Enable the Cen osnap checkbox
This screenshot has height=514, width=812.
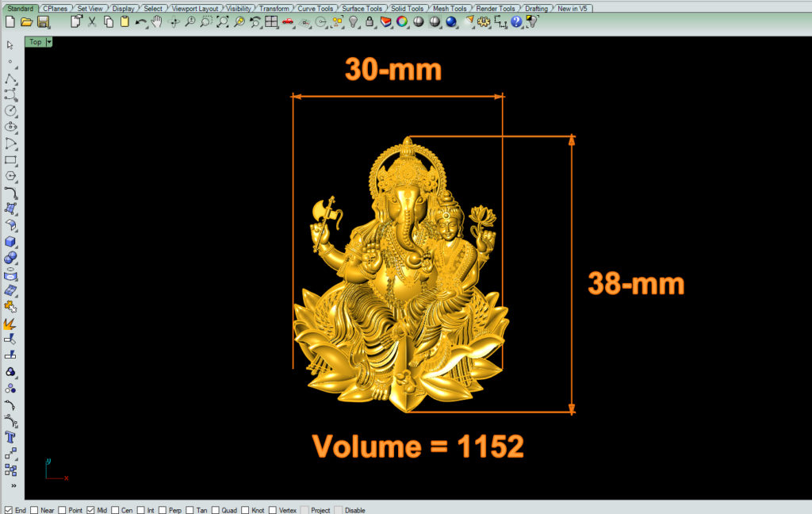pos(115,510)
